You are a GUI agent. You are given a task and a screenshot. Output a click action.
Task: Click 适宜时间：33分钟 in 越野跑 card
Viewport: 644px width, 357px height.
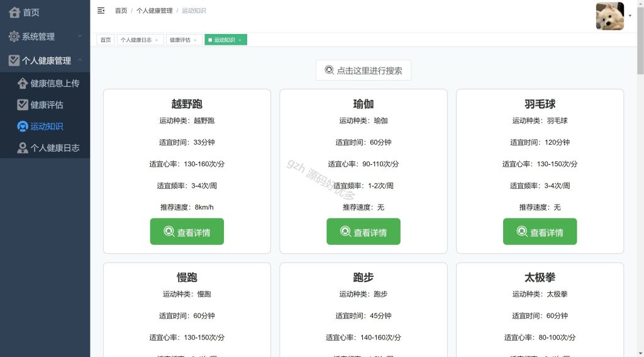pos(187,142)
